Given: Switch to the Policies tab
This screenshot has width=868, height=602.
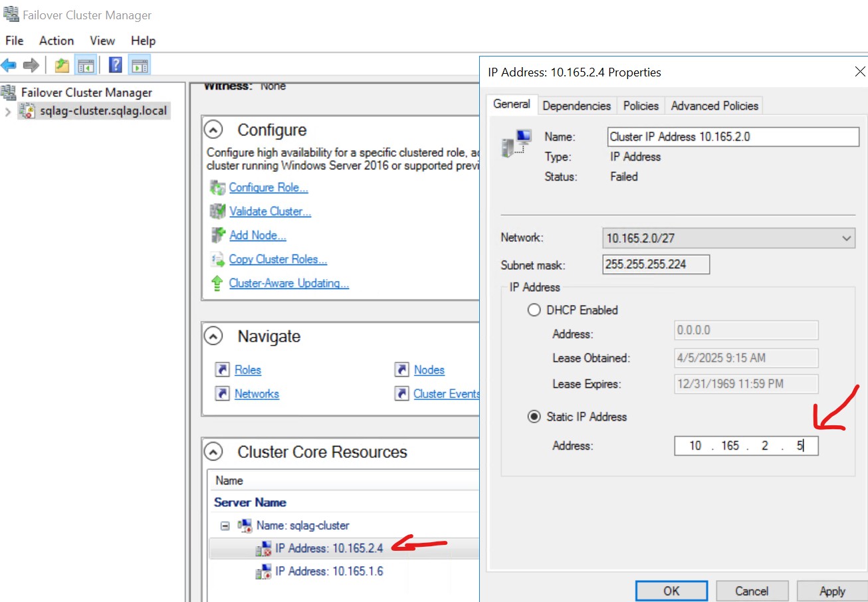Looking at the screenshot, I should pos(641,106).
